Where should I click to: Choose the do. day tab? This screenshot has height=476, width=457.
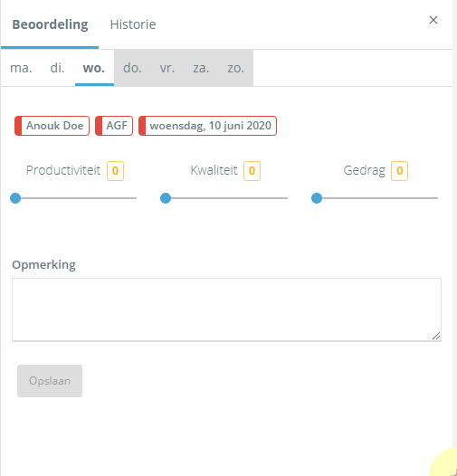(x=132, y=68)
